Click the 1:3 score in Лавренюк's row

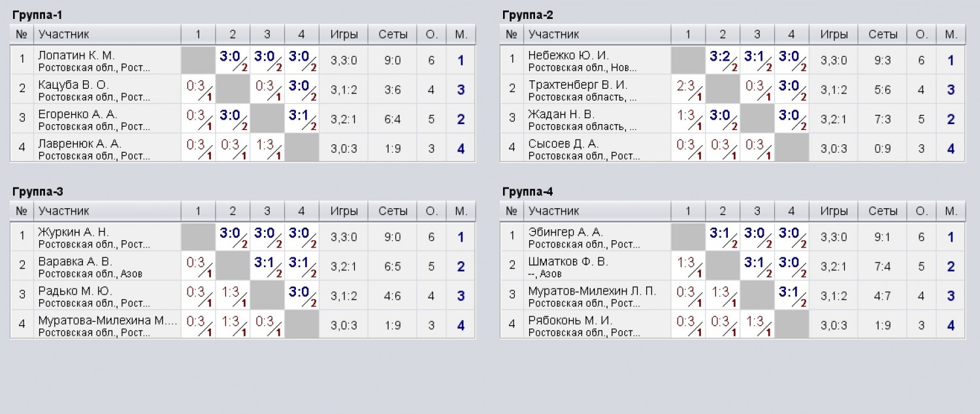pos(267,148)
